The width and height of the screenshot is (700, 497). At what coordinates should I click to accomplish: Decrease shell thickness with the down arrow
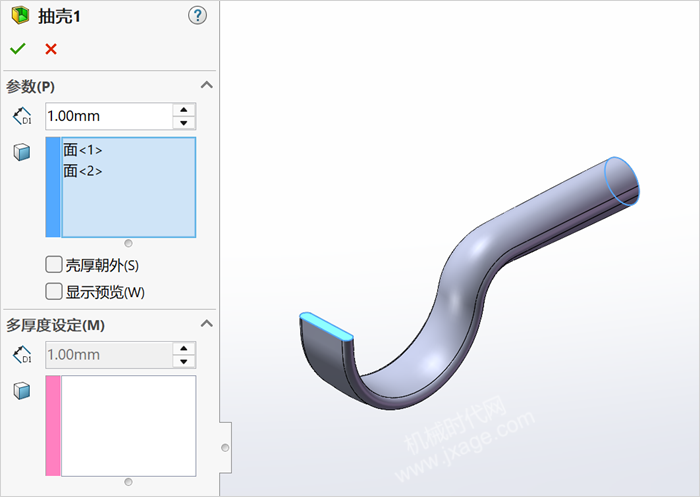coord(183,123)
